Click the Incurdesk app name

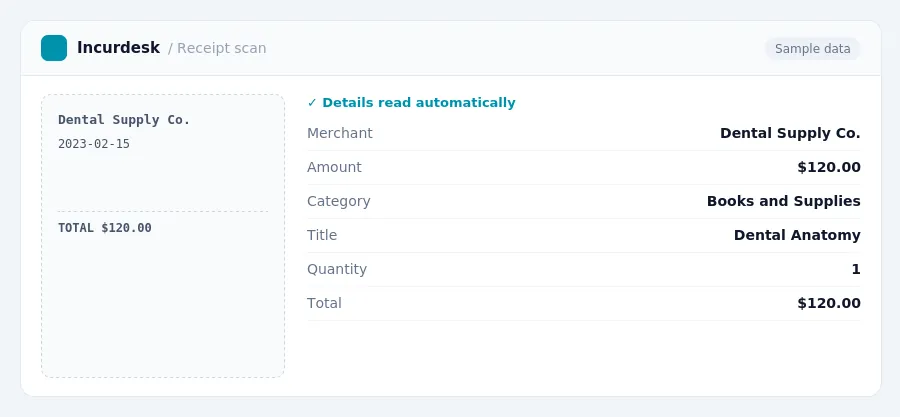pyautogui.click(x=118, y=48)
